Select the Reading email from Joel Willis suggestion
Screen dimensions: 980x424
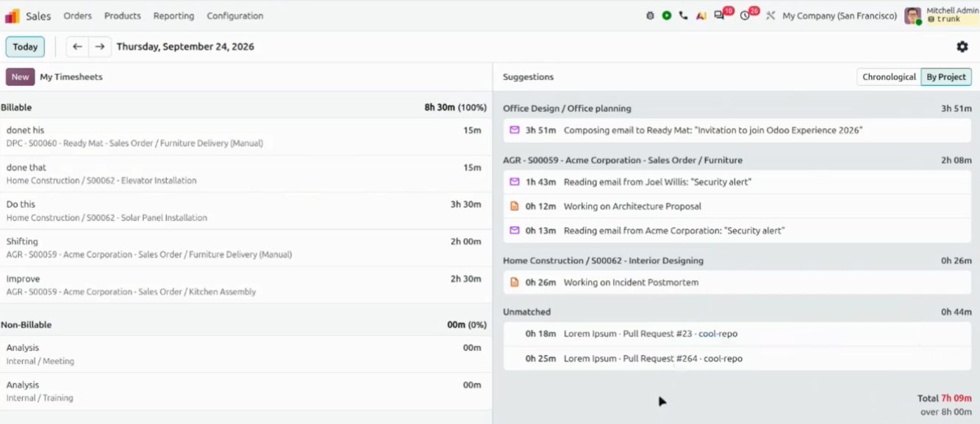click(x=737, y=182)
